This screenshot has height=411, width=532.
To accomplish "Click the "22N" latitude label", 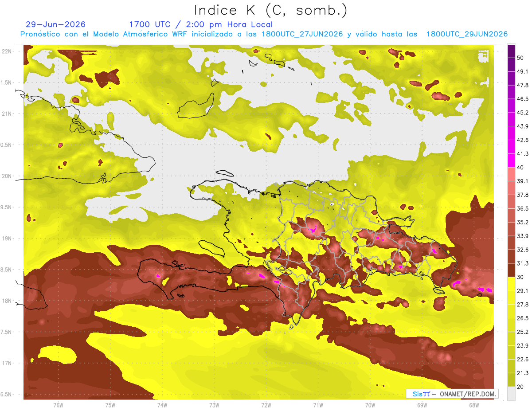I will 7,51.
